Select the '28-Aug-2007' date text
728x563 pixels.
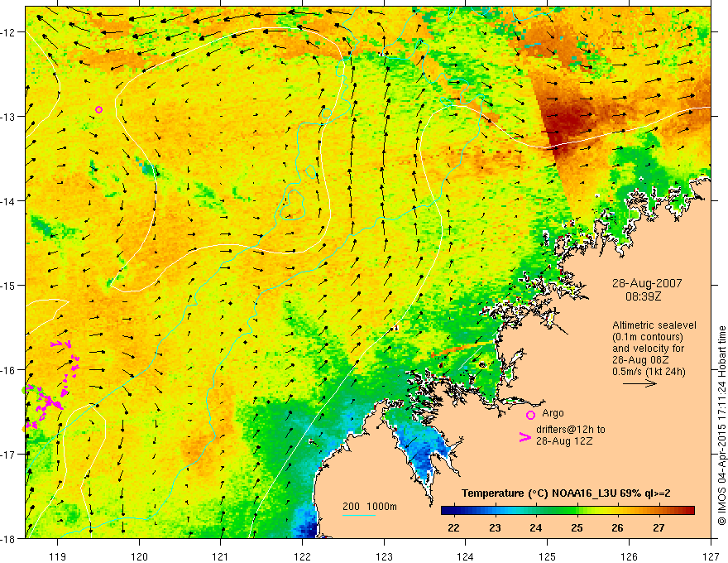coord(647,283)
